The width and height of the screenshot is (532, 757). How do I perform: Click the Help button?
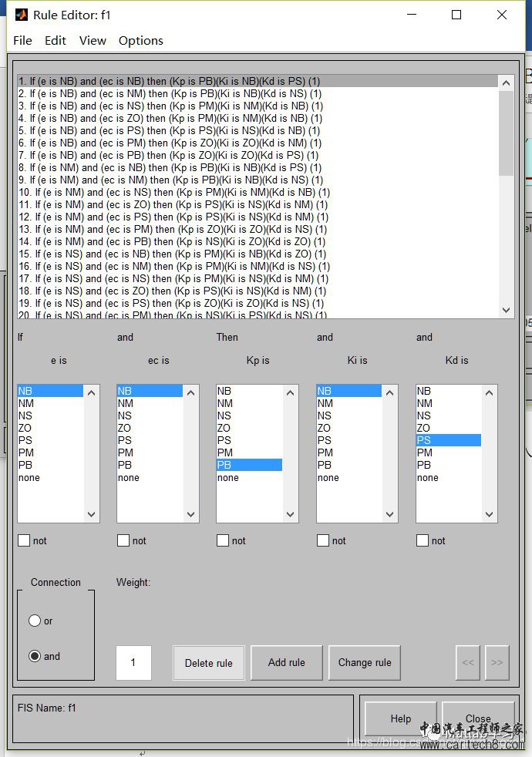point(400,719)
